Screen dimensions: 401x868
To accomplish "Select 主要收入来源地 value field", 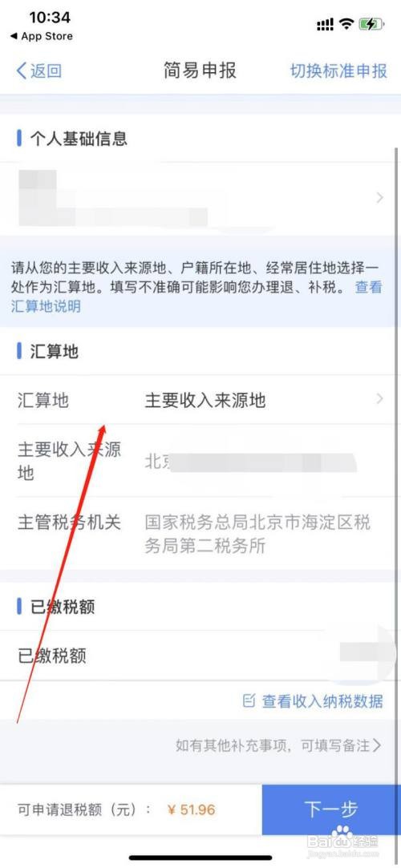I will [x=205, y=400].
